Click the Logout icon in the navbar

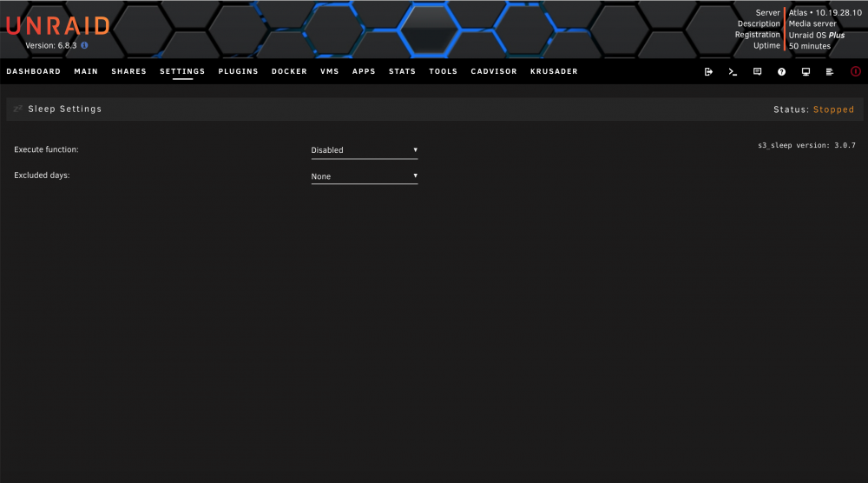click(x=708, y=71)
